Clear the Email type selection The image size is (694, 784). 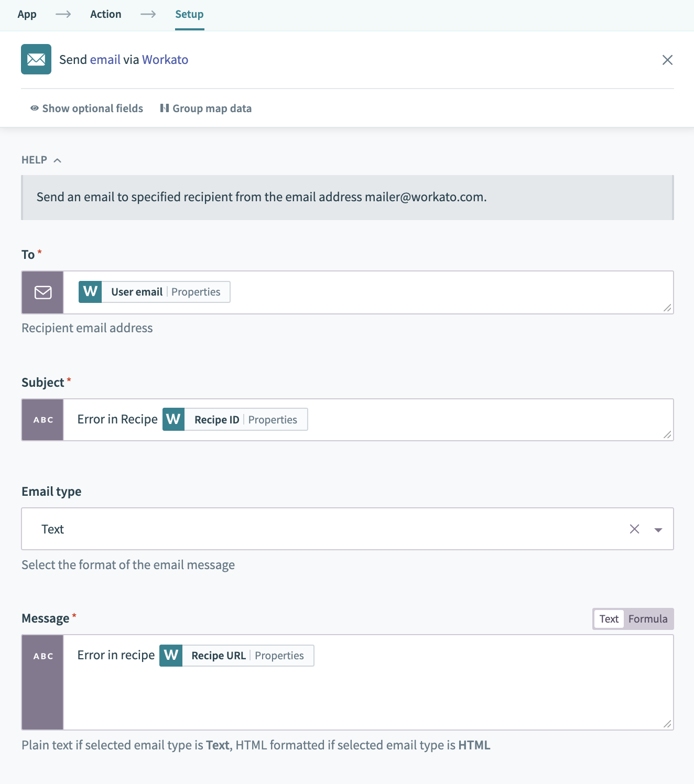(x=634, y=529)
